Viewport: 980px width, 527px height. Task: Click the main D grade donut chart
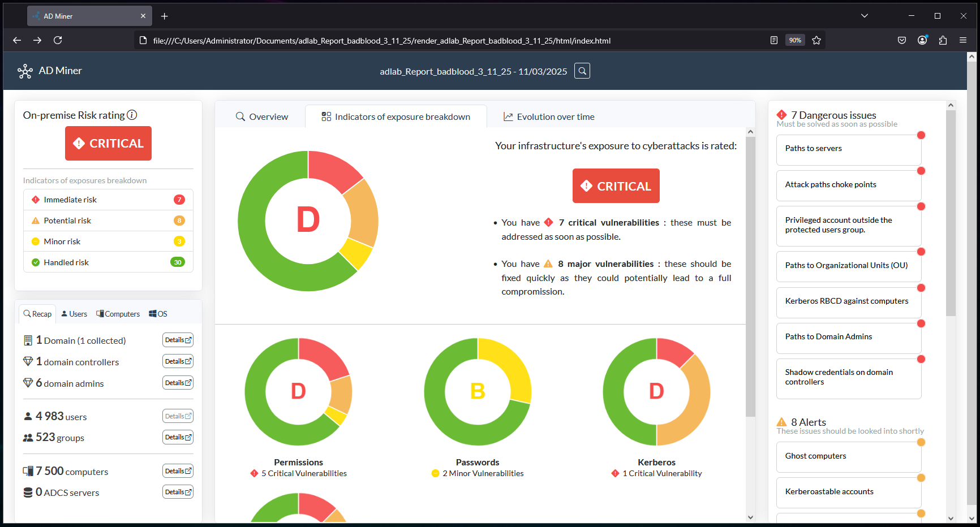click(308, 221)
